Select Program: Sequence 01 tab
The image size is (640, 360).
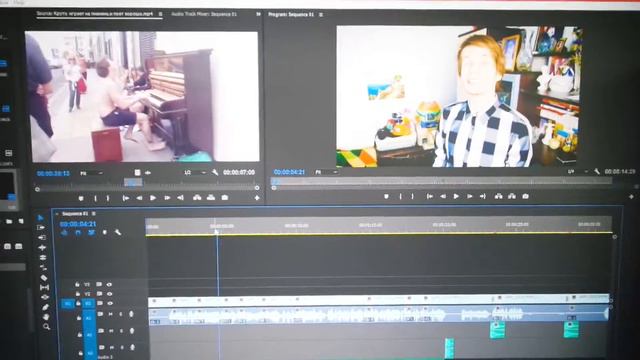(291, 14)
